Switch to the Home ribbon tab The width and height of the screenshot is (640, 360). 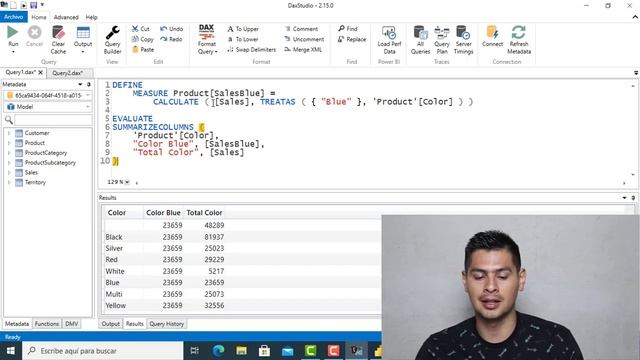[39, 17]
